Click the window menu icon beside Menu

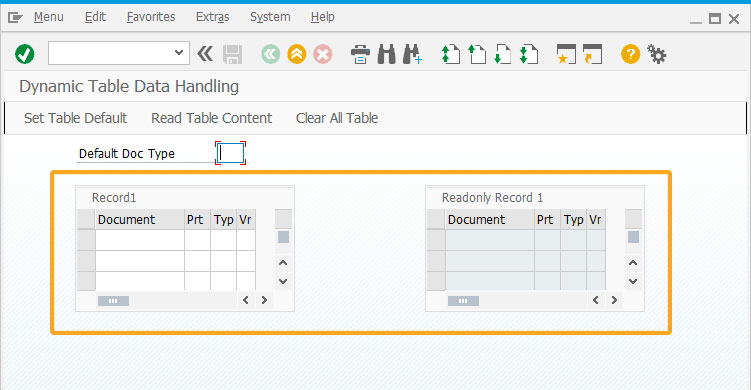click(x=15, y=18)
